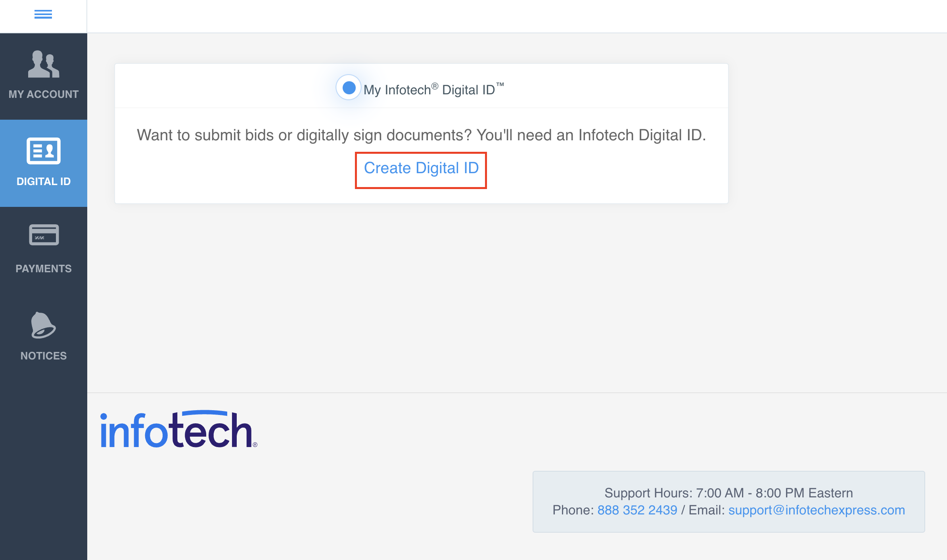Click the infotech logo
Viewport: 947px width, 560px height.
tap(178, 430)
